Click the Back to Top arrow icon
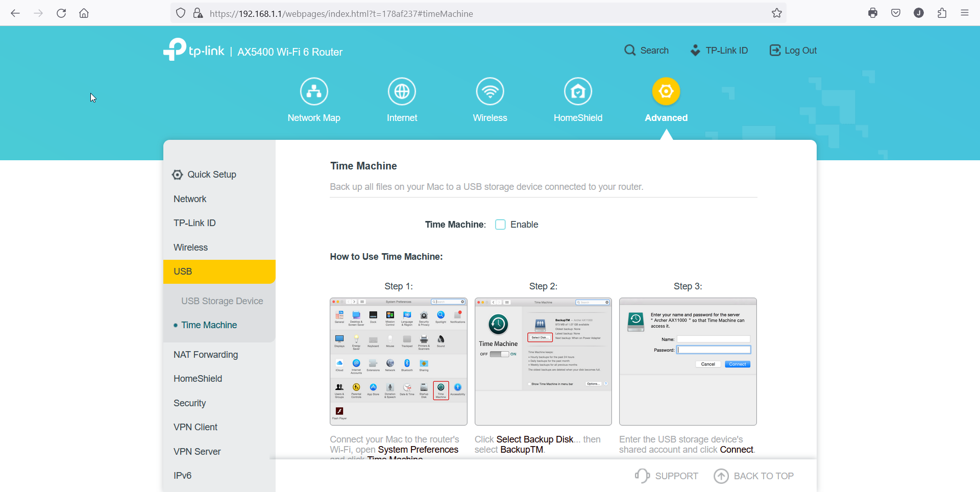 [x=721, y=476]
